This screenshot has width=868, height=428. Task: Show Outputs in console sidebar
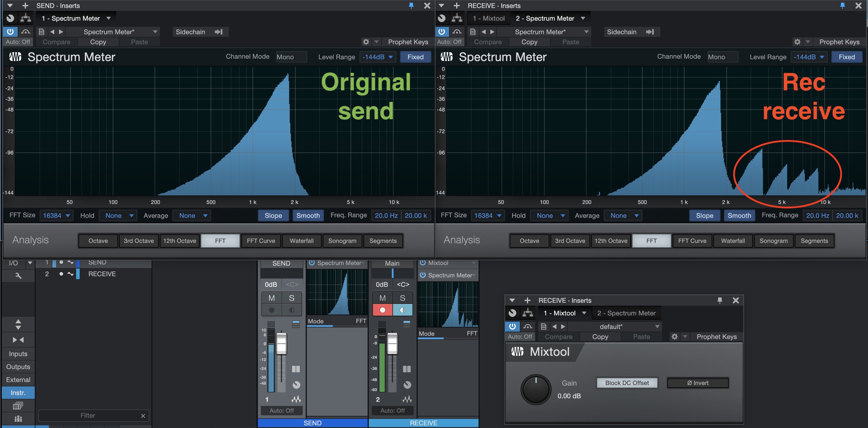(x=18, y=367)
